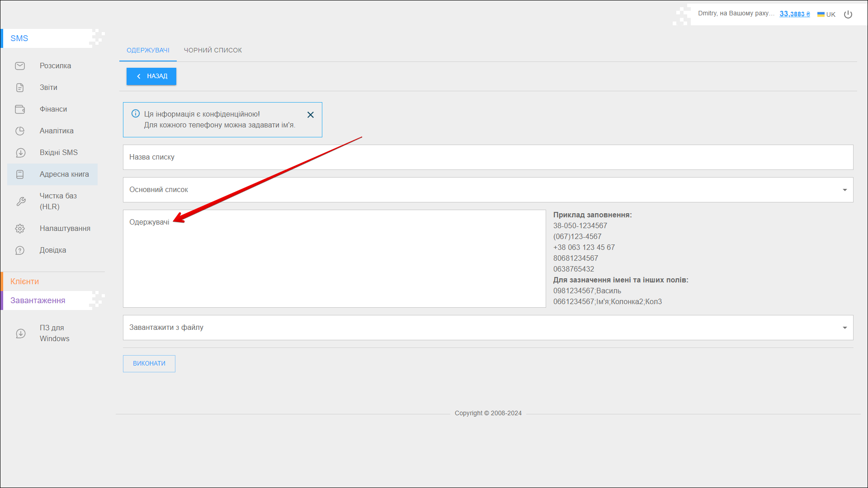Switch to Чорний список tab

coord(212,50)
